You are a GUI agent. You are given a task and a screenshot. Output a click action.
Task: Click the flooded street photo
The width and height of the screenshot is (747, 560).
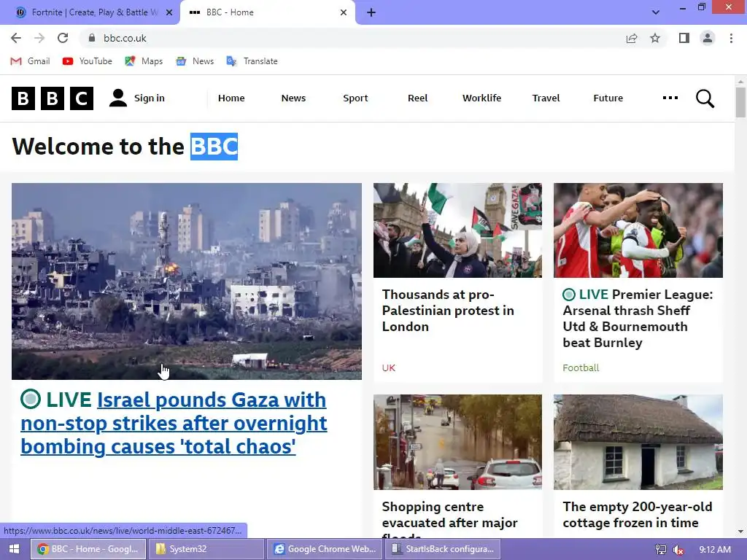[458, 442]
